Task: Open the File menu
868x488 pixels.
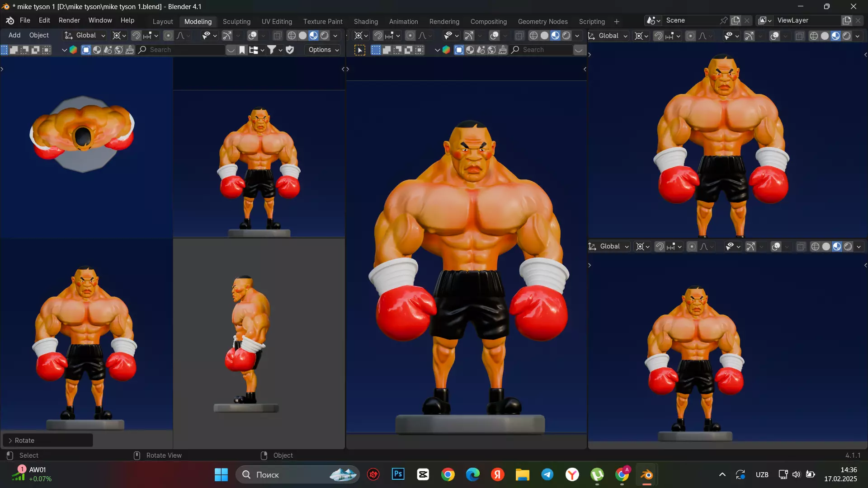Action: (x=25, y=20)
